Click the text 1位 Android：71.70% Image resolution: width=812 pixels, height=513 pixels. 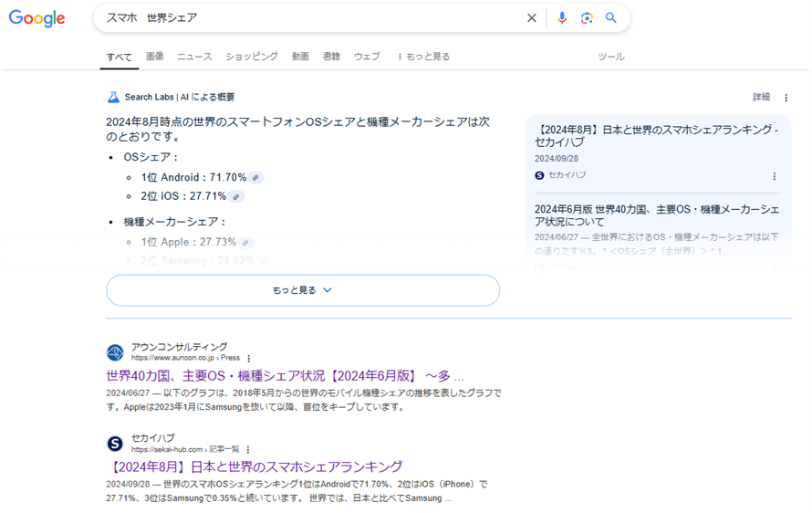point(193,178)
